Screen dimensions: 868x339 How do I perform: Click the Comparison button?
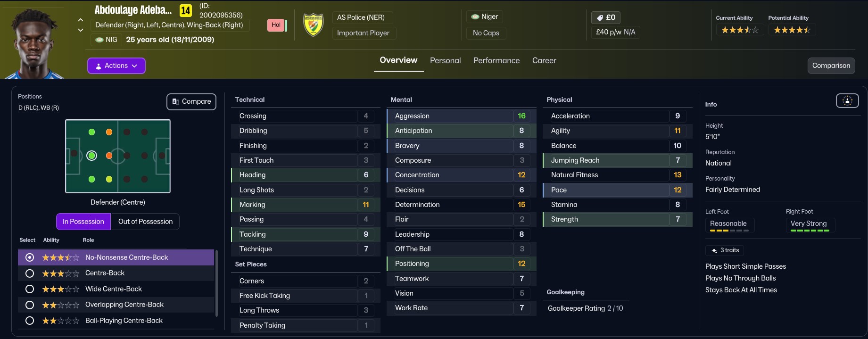tap(831, 66)
